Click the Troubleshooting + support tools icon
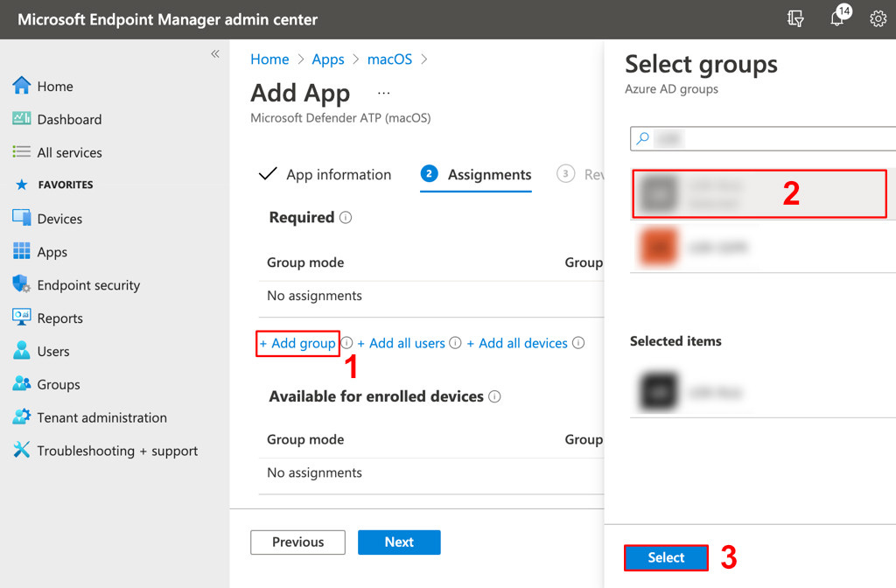 click(22, 450)
